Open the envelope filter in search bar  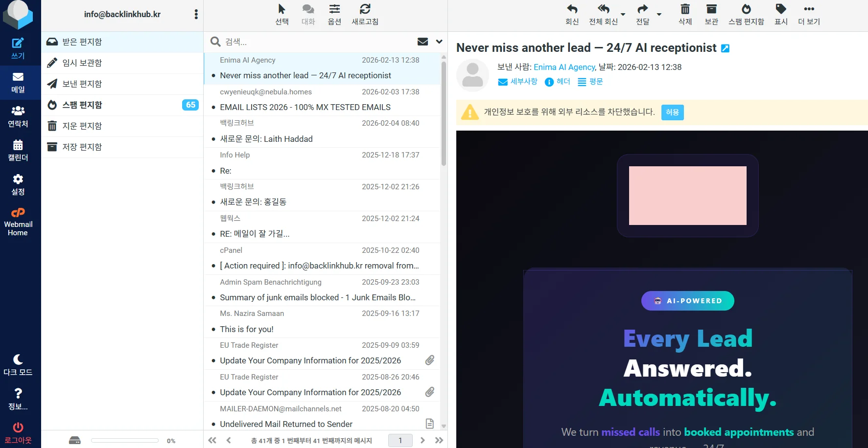point(422,42)
